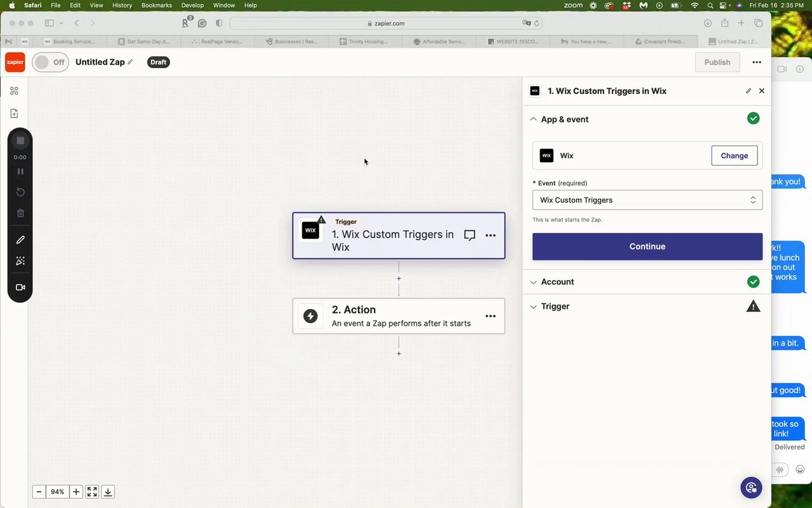
Task: Open the Event dropdown Wix Custom Triggers
Action: 647,200
